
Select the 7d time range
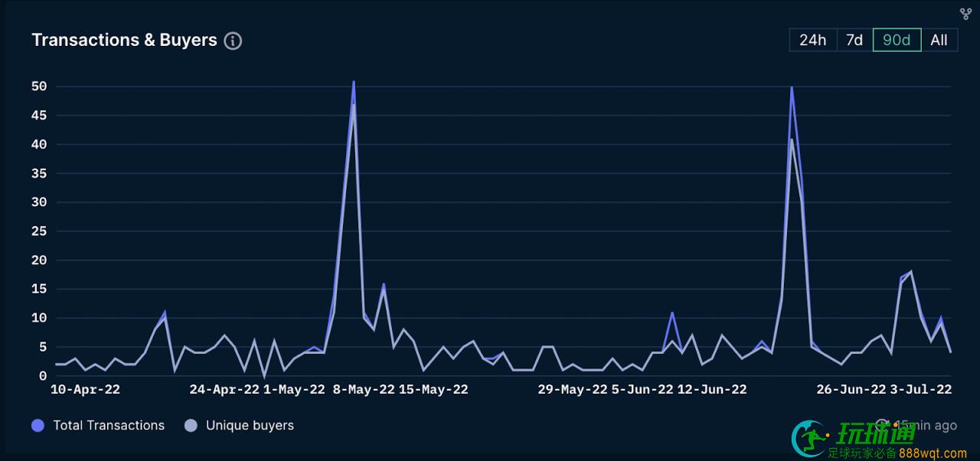pos(854,40)
